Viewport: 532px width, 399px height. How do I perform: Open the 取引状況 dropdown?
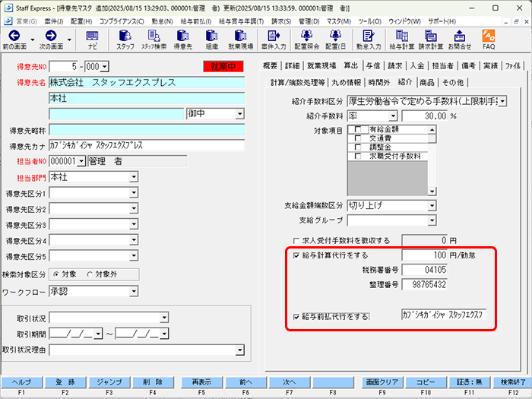164,318
